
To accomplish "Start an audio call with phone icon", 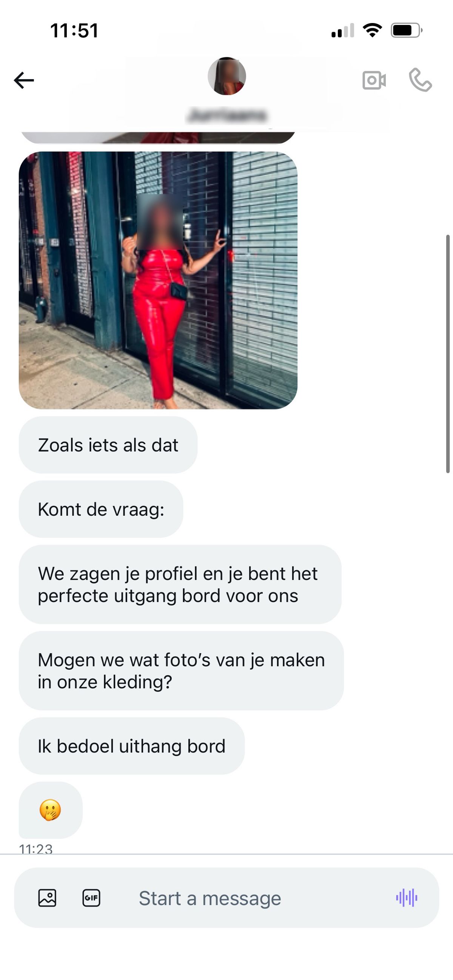I will tap(420, 80).
